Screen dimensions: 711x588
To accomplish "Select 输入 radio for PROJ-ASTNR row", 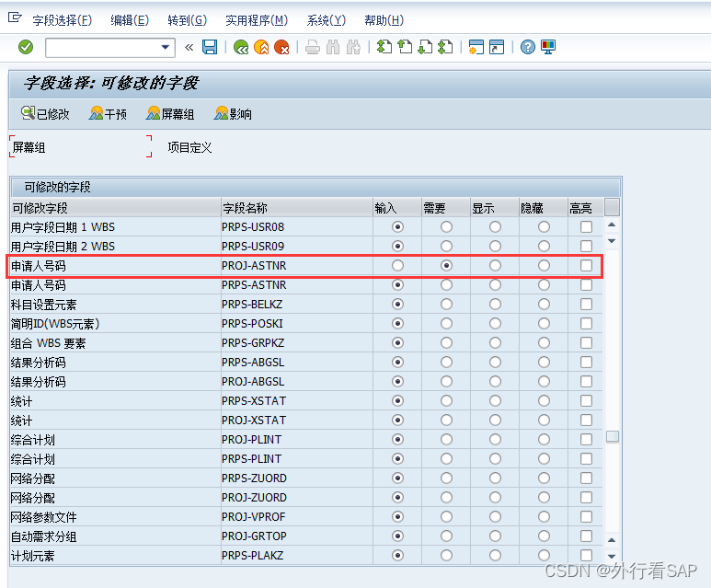I will click(397, 265).
